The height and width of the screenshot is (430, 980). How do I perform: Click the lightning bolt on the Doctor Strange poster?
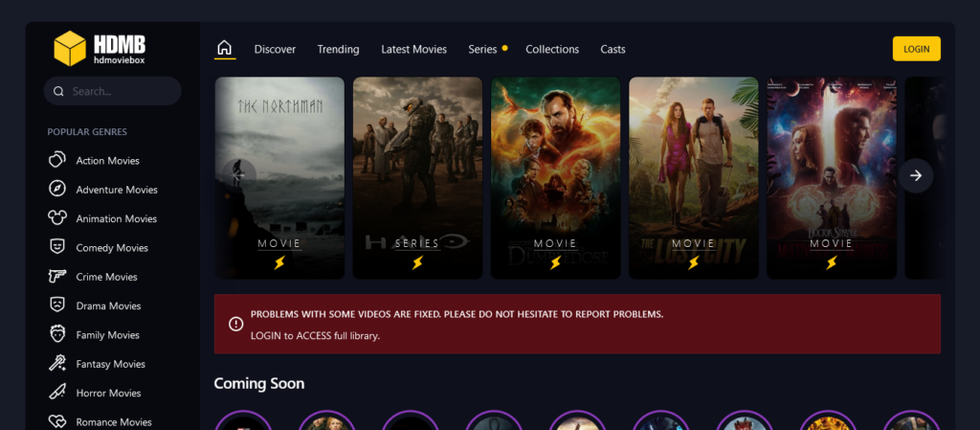832,263
